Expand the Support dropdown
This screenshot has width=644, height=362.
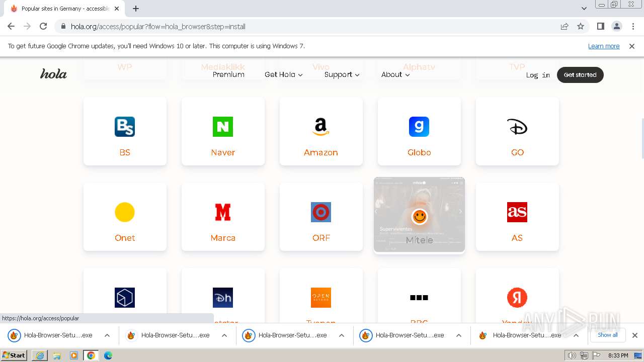coord(342,74)
